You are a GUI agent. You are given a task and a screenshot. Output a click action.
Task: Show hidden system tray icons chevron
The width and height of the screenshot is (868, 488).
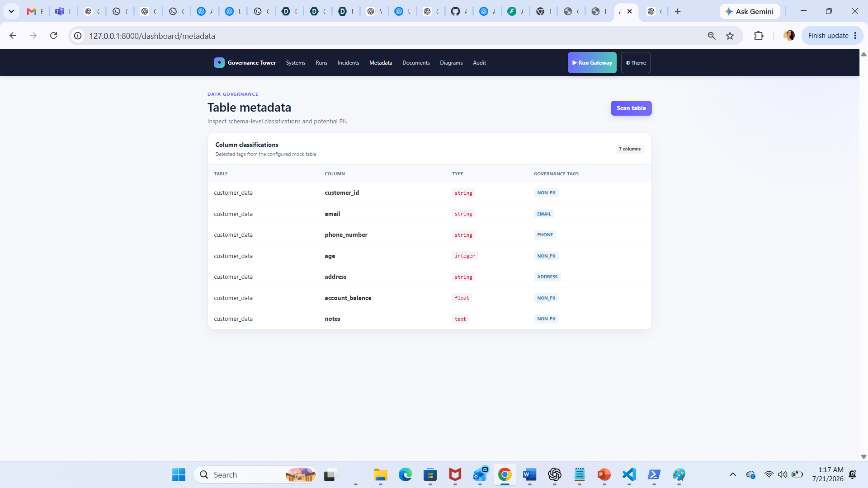(x=733, y=474)
